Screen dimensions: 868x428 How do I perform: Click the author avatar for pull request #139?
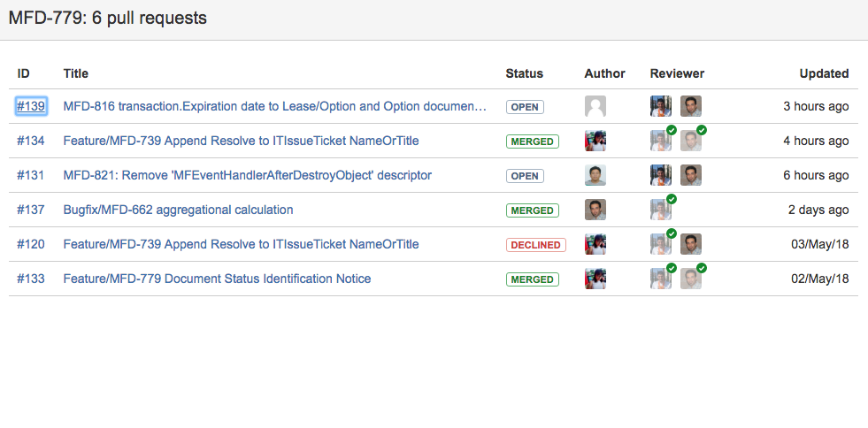click(x=595, y=107)
